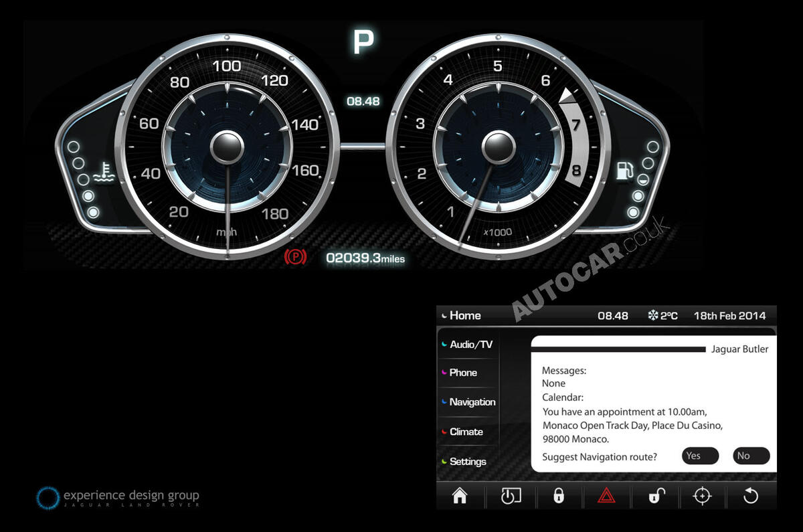
Task: Select Navigation from the sidebar
Action: pyautogui.click(x=472, y=402)
